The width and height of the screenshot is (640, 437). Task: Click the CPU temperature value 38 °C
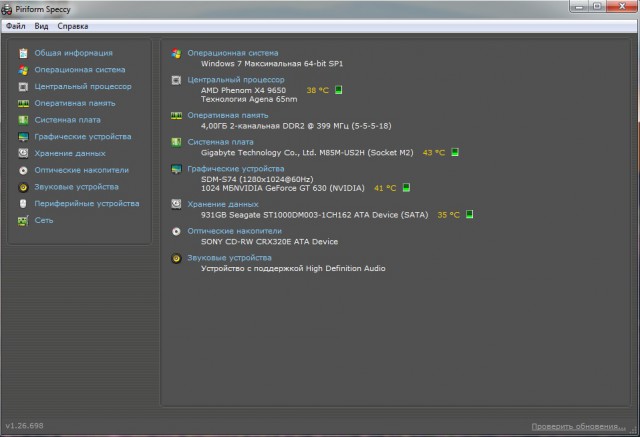coord(318,90)
